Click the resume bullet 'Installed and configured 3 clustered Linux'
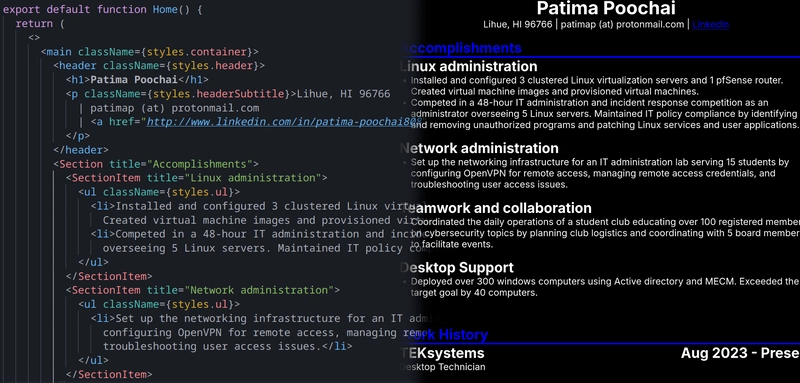The image size is (800, 383). pos(597,86)
